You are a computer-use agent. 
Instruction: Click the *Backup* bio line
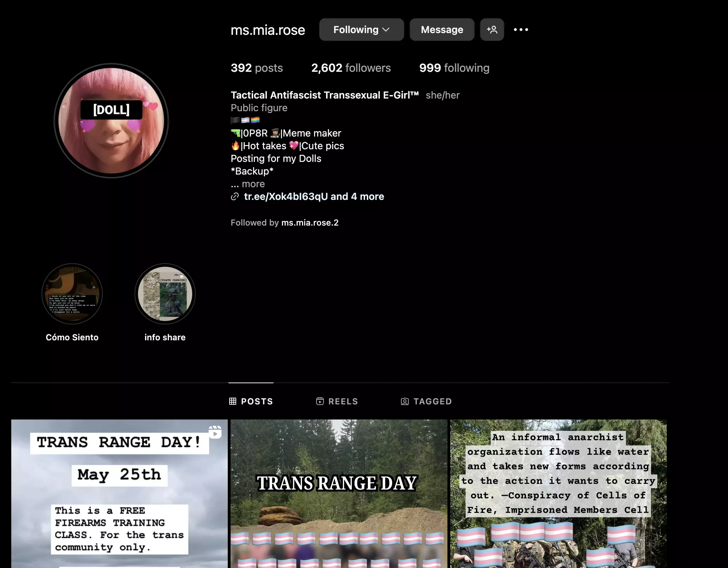pyautogui.click(x=252, y=171)
